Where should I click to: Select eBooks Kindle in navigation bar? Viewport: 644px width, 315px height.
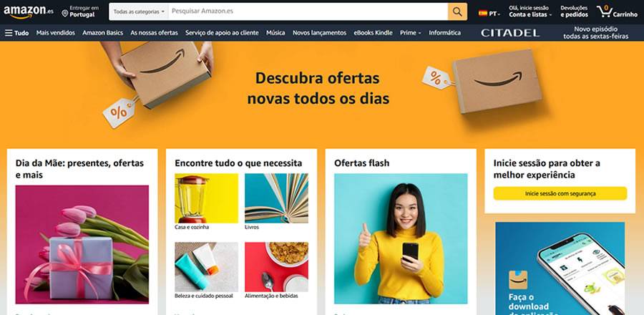[373, 33]
